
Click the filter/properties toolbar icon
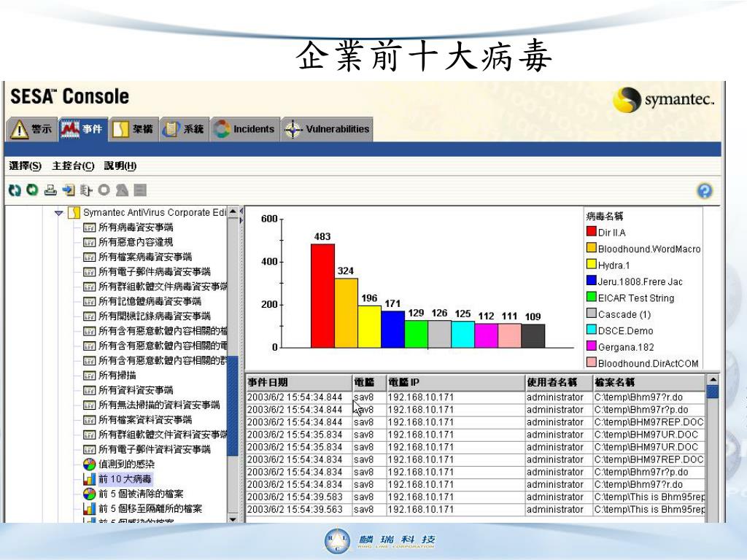(86, 190)
